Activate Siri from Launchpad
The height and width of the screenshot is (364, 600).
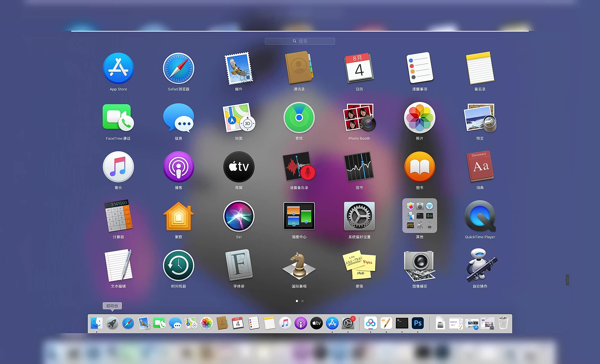click(x=239, y=216)
